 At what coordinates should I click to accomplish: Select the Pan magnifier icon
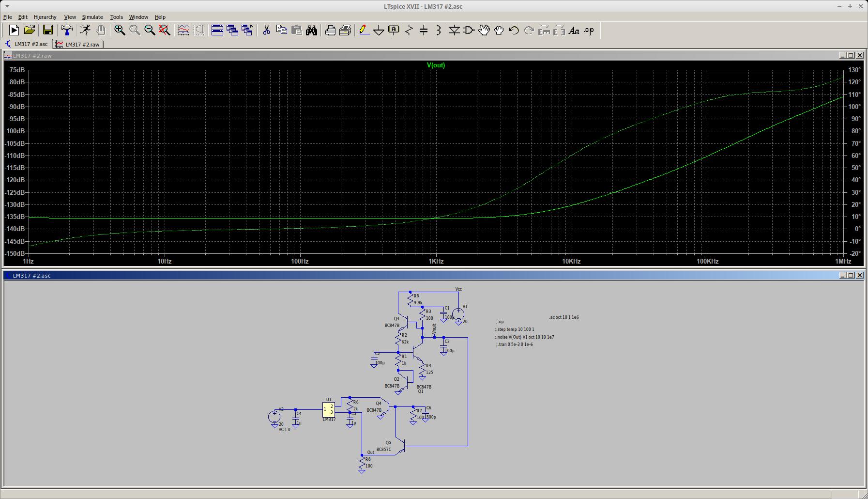point(135,30)
